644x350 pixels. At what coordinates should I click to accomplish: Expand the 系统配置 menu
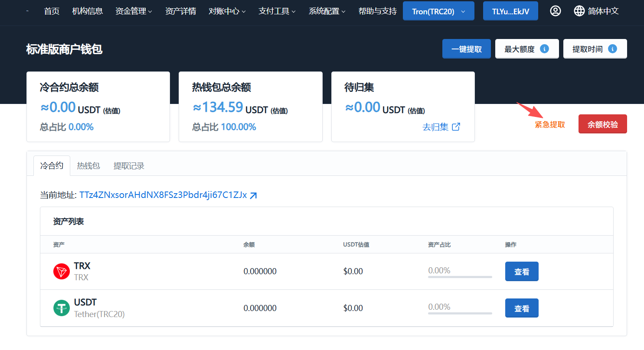(327, 11)
